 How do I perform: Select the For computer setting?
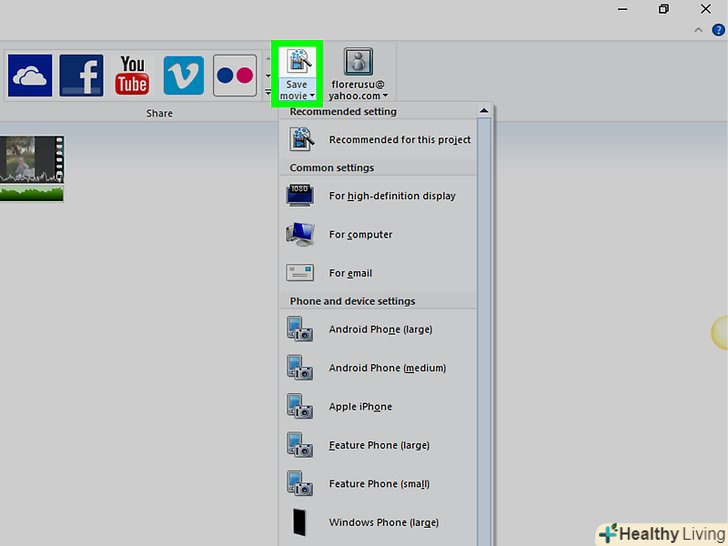pos(360,235)
